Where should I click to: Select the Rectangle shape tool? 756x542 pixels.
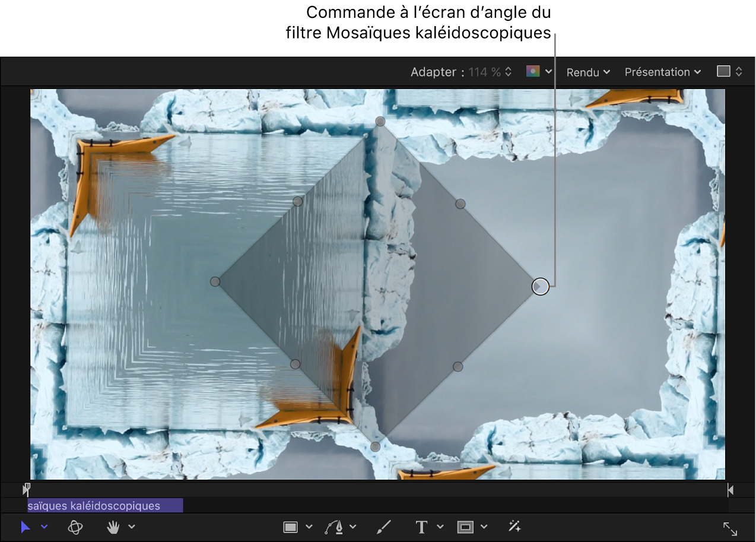(x=290, y=527)
